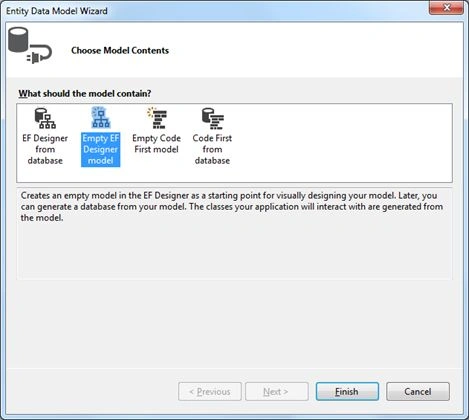Select the EF Designer from database icon
Image resolution: width=469 pixels, height=420 pixels.
45,118
